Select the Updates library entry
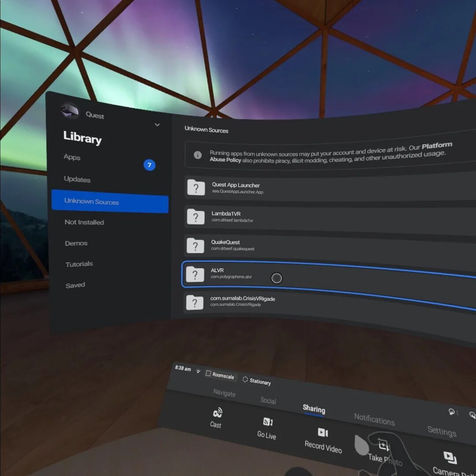 [x=77, y=179]
